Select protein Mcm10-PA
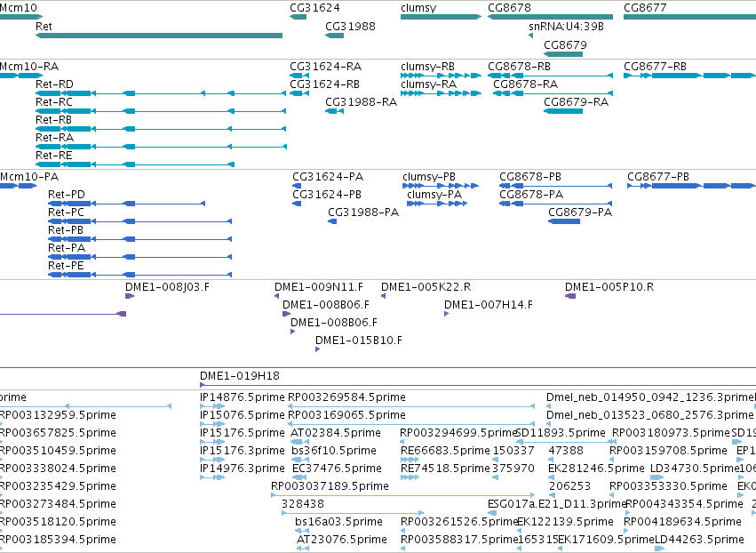This screenshot has width=756, height=553. coord(18,186)
